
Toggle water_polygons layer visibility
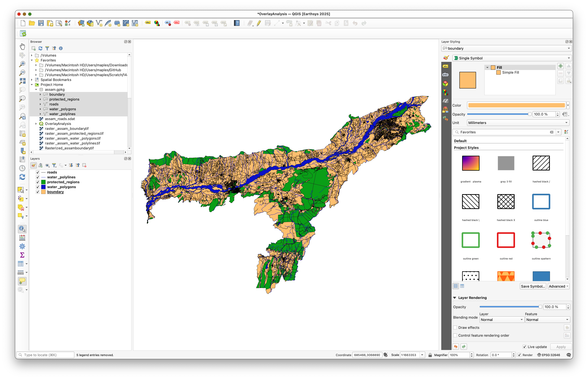(x=38, y=187)
